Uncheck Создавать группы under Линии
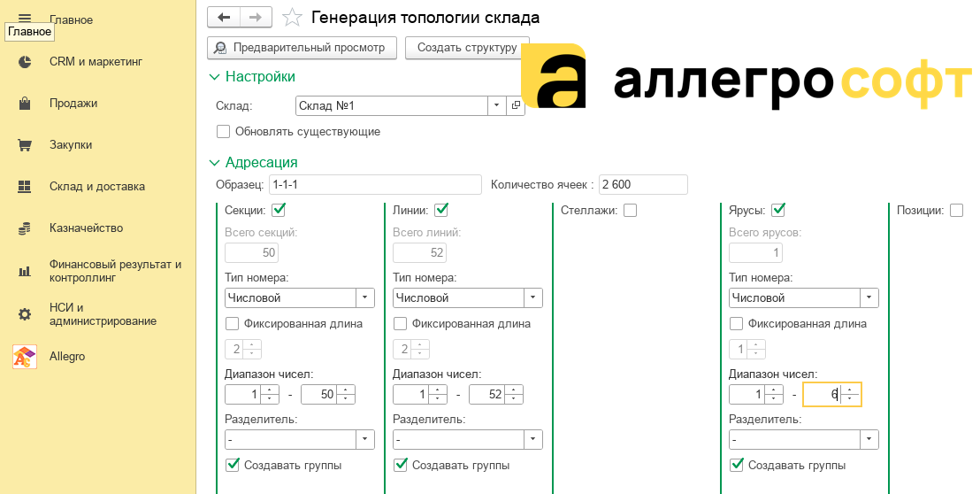980x494 pixels. [401, 466]
